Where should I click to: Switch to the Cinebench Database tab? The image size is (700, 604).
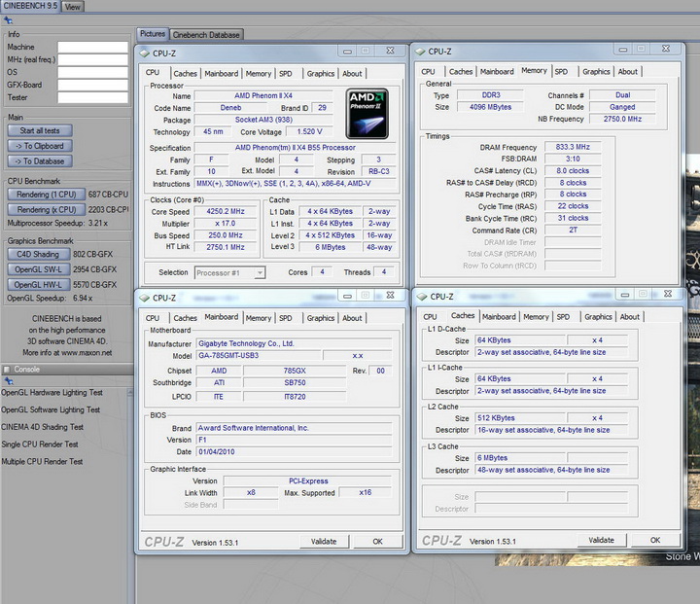(207, 35)
